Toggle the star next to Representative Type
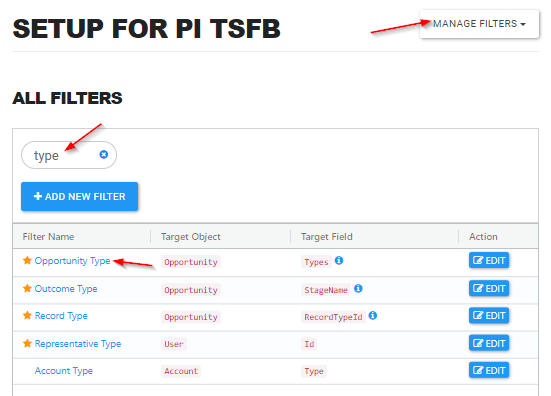This screenshot has height=396, width=551. coord(27,343)
